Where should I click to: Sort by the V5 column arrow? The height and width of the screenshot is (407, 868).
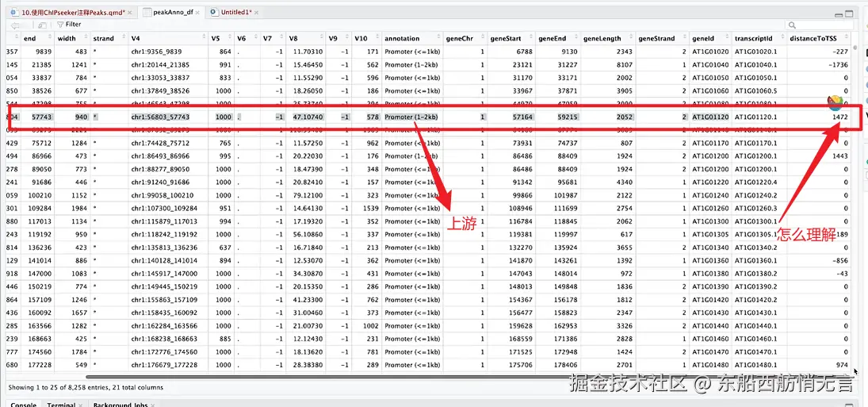click(x=228, y=38)
